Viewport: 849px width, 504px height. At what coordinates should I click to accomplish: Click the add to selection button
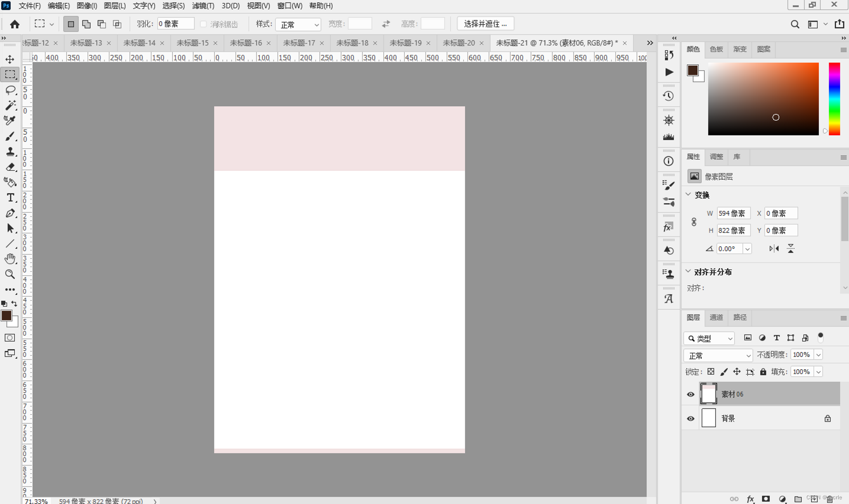[86, 24]
